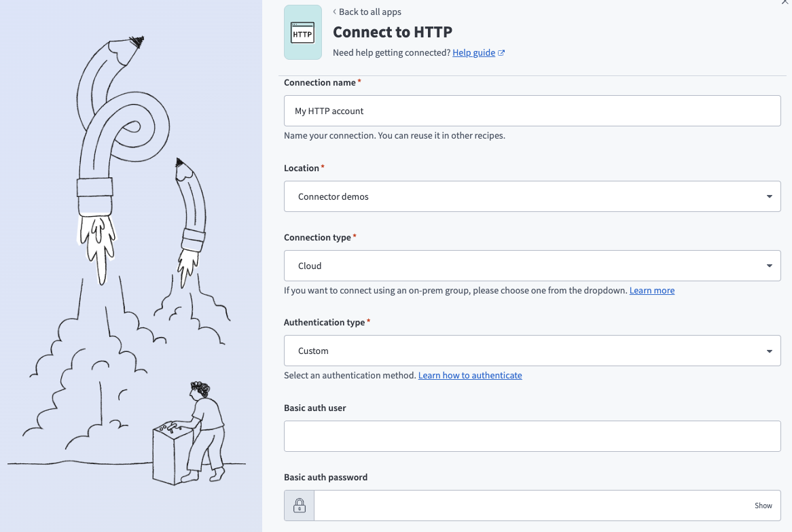This screenshot has height=532, width=792.
Task: Open the Authentication type dropdown
Action: 532,351
